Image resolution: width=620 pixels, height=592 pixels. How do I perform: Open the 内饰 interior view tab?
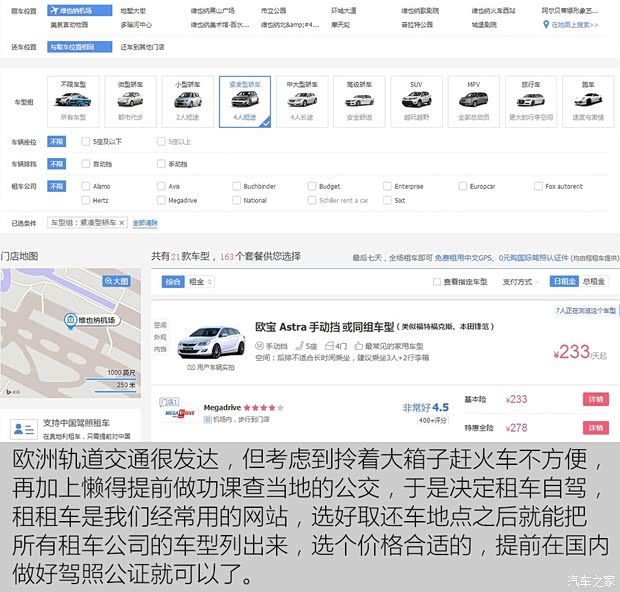click(x=161, y=349)
